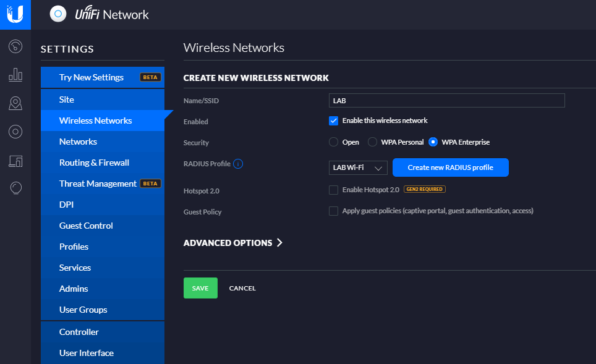Open the Devices circle icon
The image size is (596, 364).
[x=15, y=132]
